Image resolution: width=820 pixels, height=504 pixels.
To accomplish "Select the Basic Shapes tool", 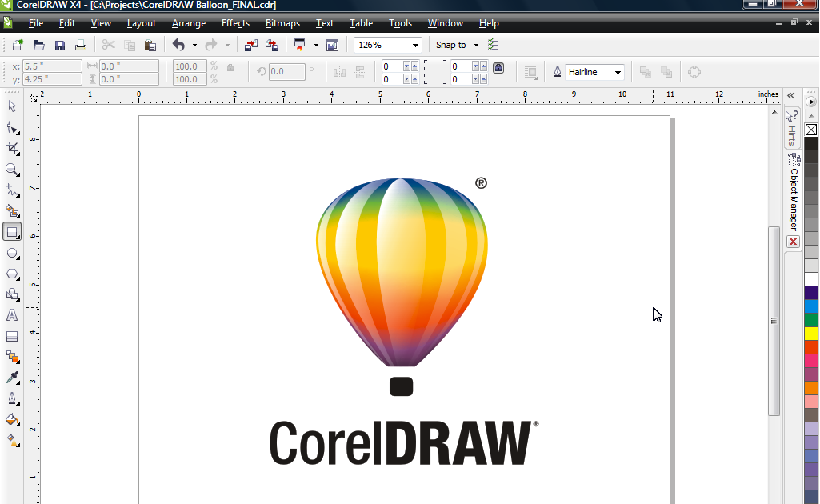I will pyautogui.click(x=12, y=294).
